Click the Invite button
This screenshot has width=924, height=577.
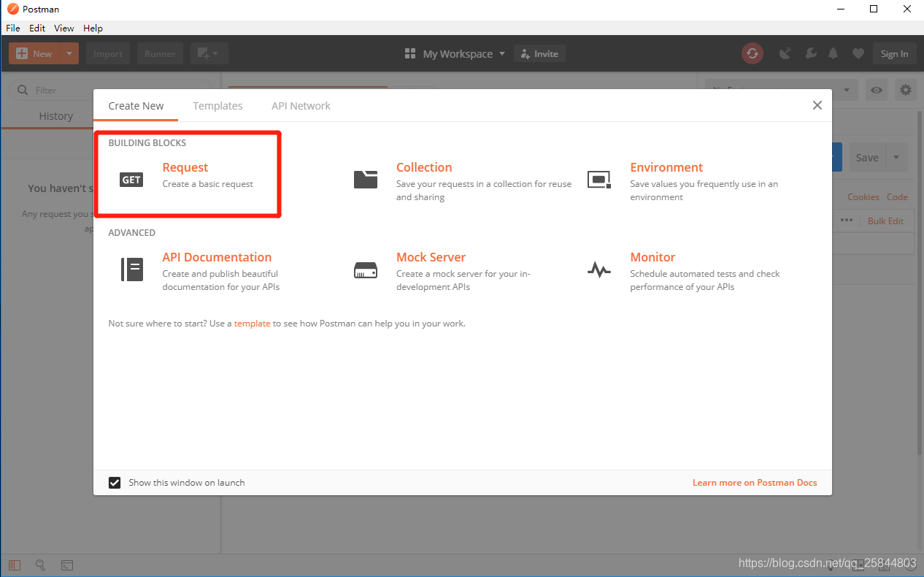[x=540, y=53]
